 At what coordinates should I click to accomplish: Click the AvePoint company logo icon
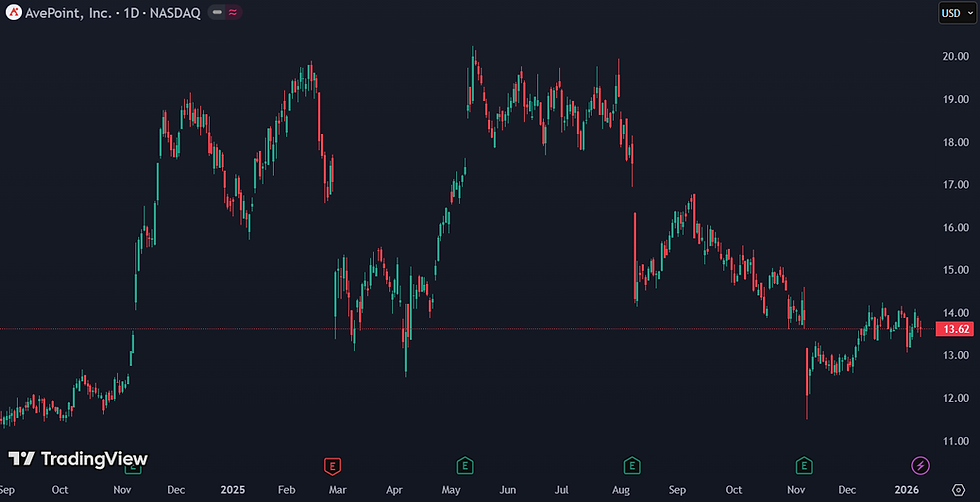(x=14, y=13)
